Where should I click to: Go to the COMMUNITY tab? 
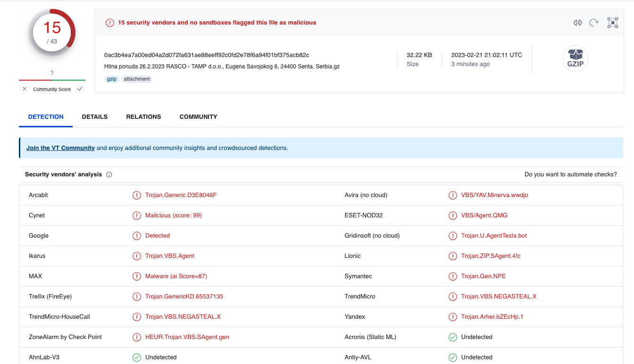tap(198, 117)
